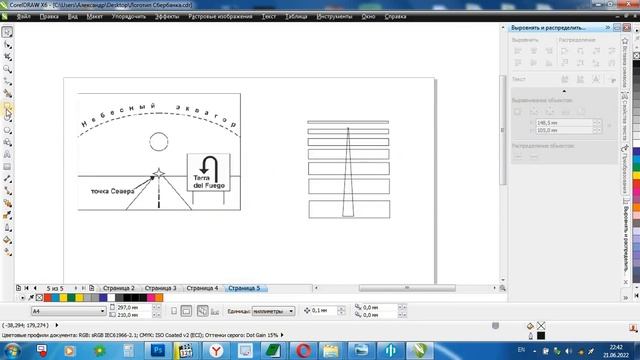Viewport: 640px width, 360px height.
Task: Select the Crop tool
Action: [7, 57]
